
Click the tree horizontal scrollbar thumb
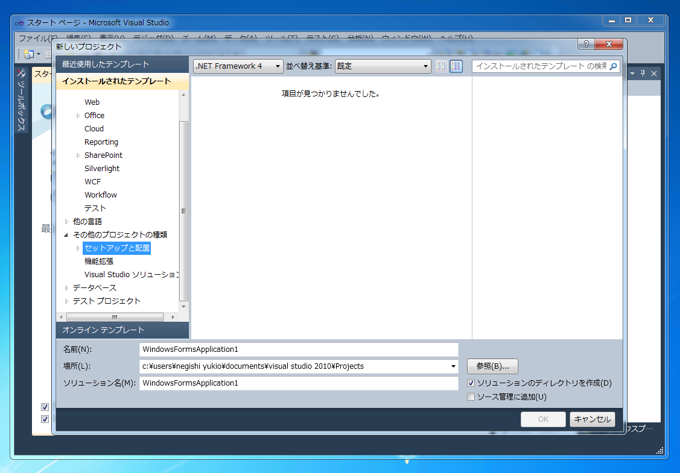coord(115,317)
